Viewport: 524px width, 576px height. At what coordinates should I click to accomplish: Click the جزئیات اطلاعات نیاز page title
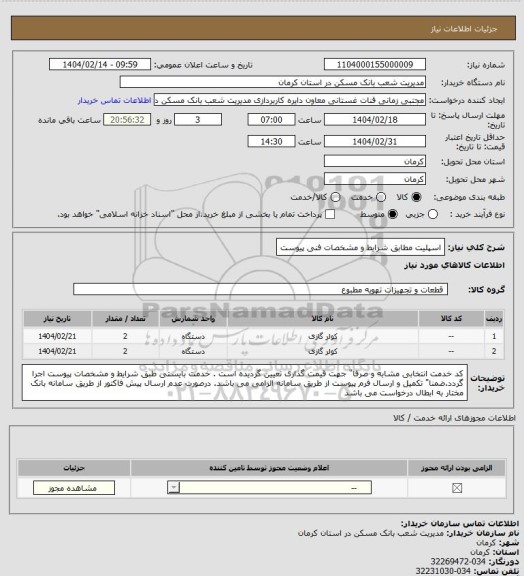click(464, 29)
